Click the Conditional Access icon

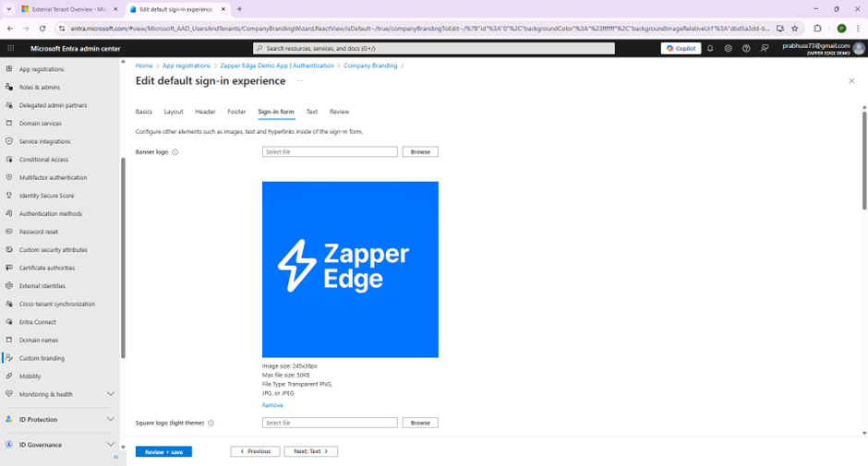[x=9, y=160]
